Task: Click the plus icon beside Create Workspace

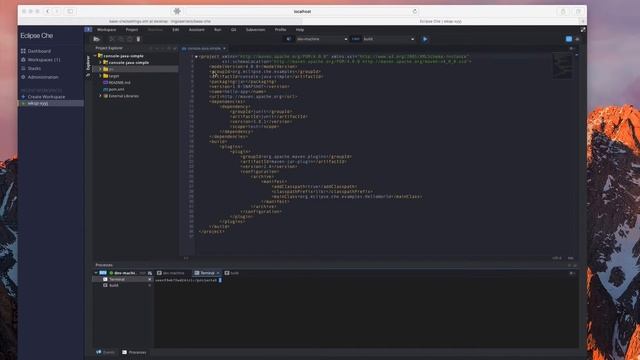Action: click(23, 97)
